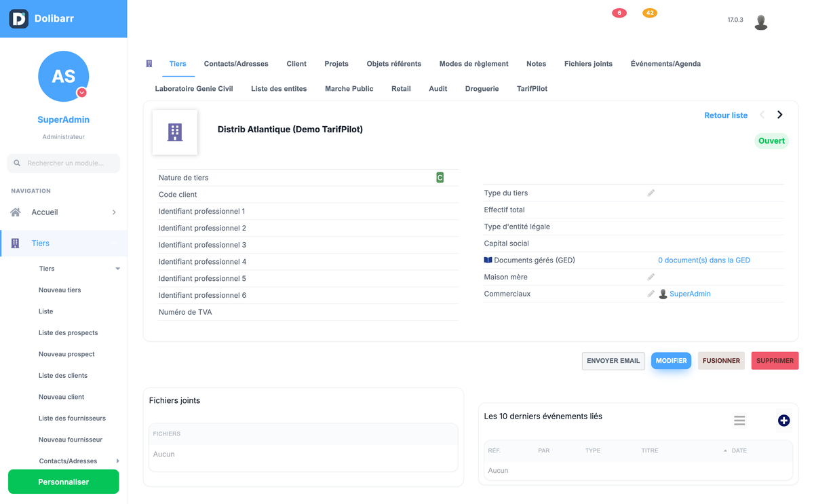814x504 pixels.
Task: Open the Notes tab
Action: click(x=536, y=64)
